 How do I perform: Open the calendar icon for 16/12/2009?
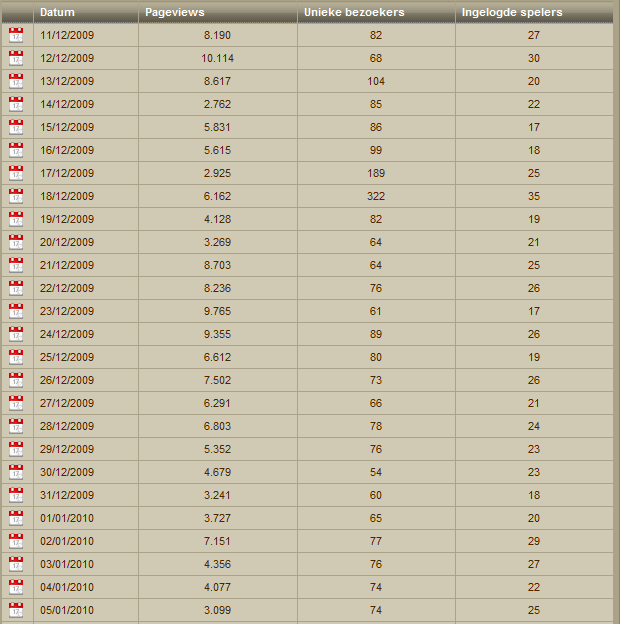point(16,150)
